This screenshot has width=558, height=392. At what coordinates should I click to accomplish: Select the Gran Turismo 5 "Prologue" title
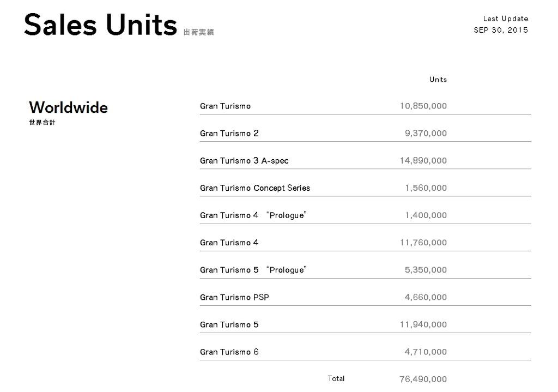[253, 270]
